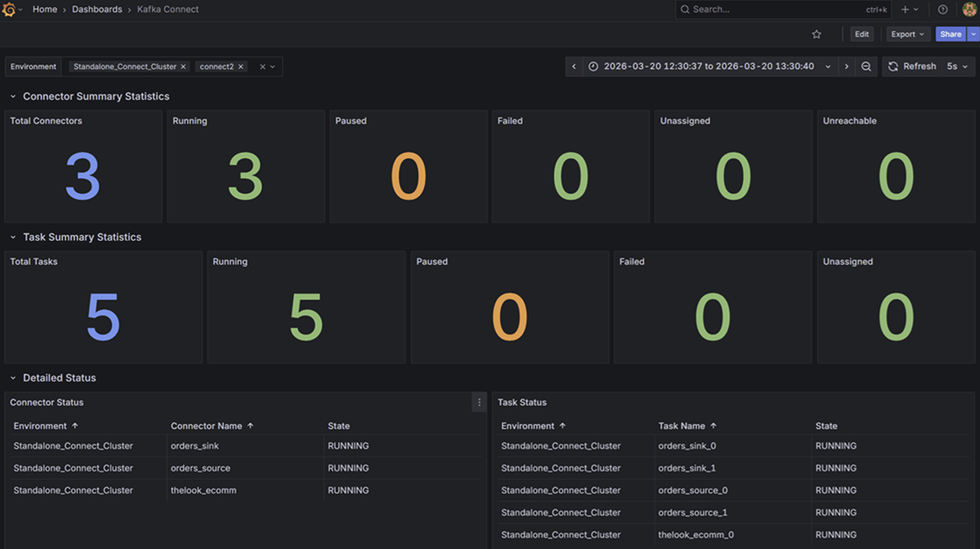Shift time range forward with right arrow
The image size is (980, 549).
[846, 67]
